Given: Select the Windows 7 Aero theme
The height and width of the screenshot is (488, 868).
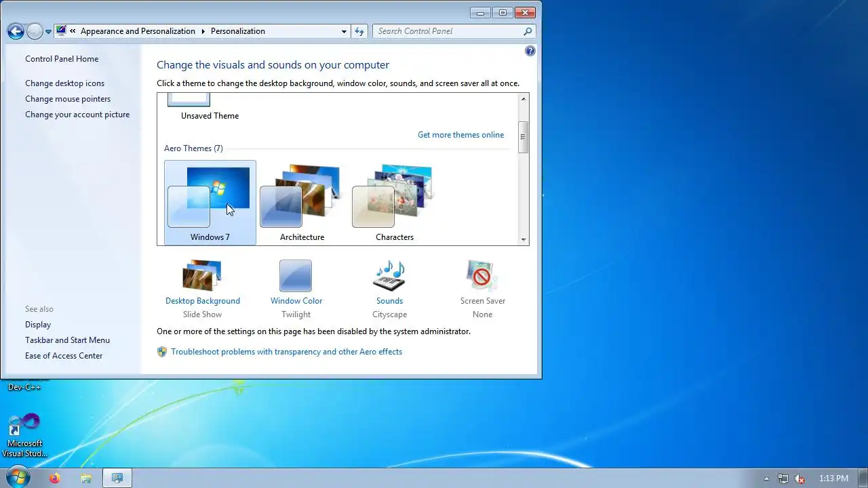Looking at the screenshot, I should click(210, 202).
